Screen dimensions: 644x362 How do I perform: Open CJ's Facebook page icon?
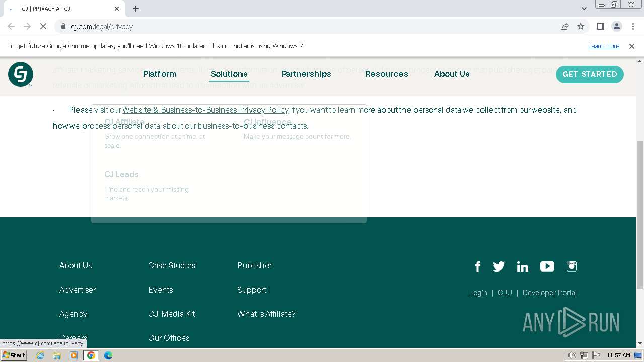pos(478,266)
